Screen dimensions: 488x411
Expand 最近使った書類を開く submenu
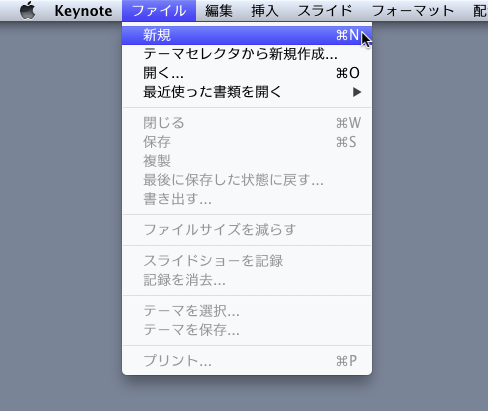tap(247, 92)
